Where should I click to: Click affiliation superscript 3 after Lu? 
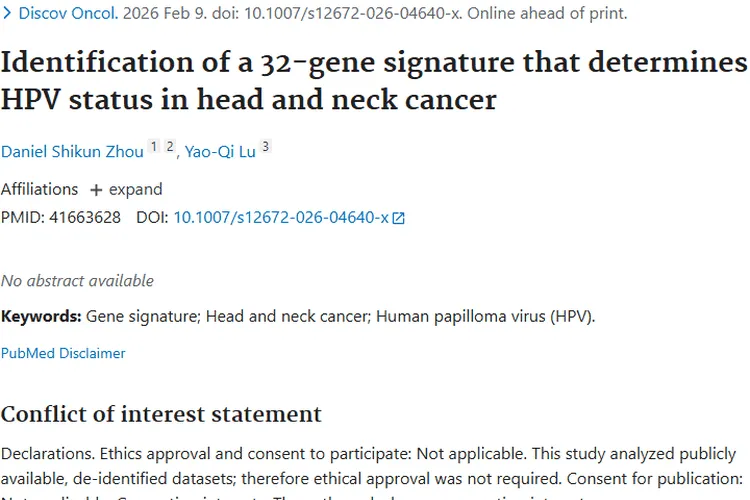pyautogui.click(x=266, y=147)
